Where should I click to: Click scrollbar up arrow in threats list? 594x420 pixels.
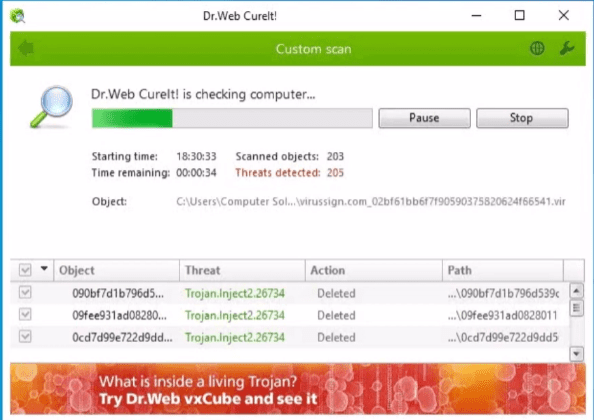(576, 291)
